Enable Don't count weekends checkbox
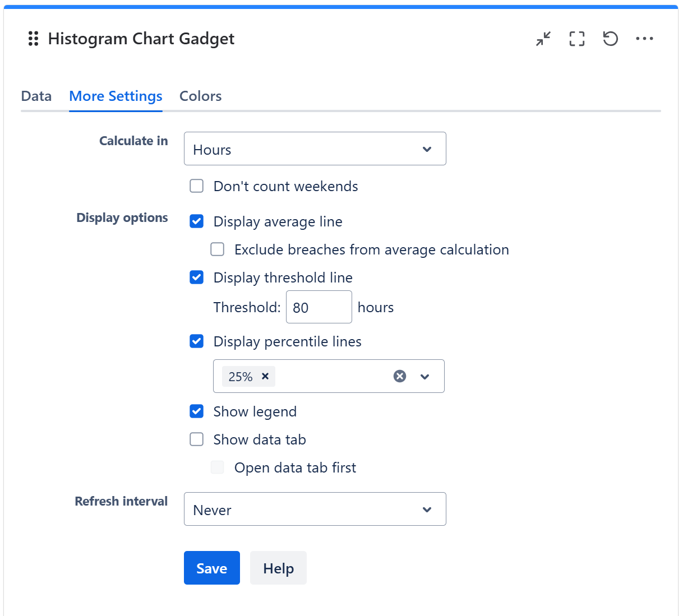 click(197, 186)
